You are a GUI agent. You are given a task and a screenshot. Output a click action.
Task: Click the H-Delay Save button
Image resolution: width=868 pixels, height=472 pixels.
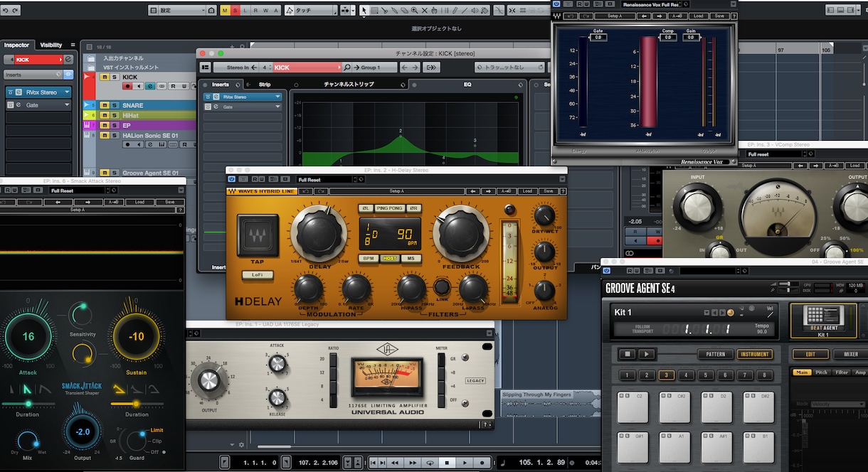tap(549, 191)
